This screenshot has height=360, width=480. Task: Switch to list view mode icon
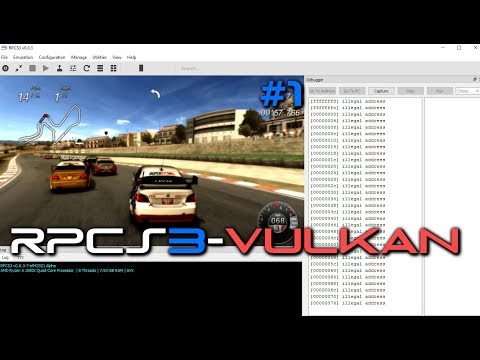point(100,68)
